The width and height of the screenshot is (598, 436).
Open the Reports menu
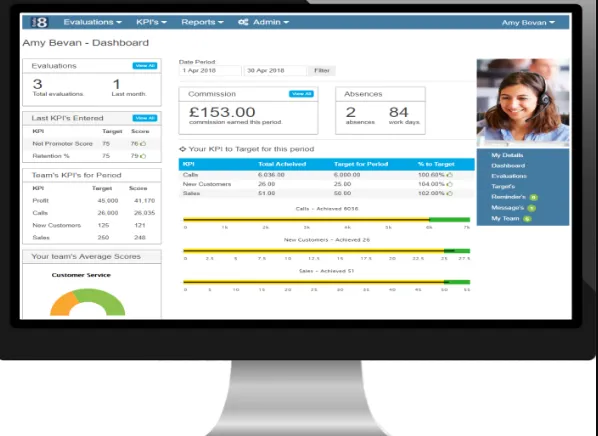coord(203,22)
